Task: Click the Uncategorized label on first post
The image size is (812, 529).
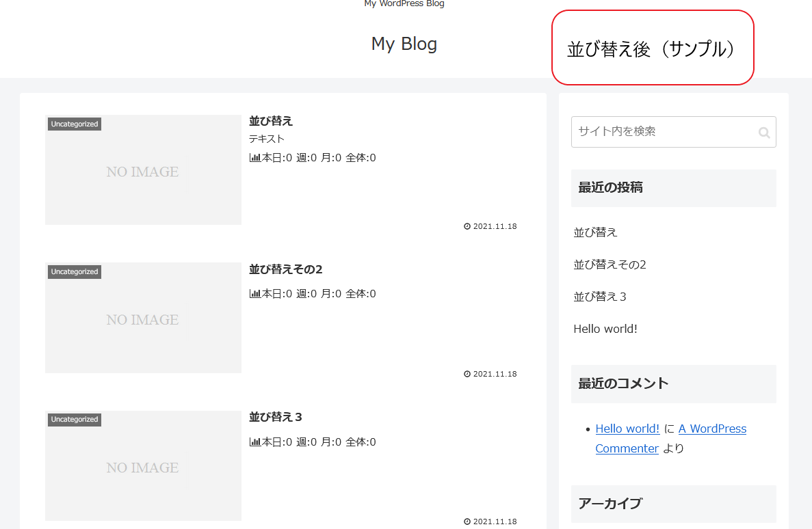Action: click(75, 124)
